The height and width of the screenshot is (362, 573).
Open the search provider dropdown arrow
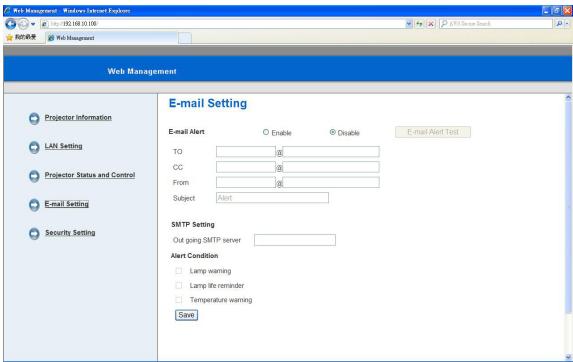[x=567, y=24]
